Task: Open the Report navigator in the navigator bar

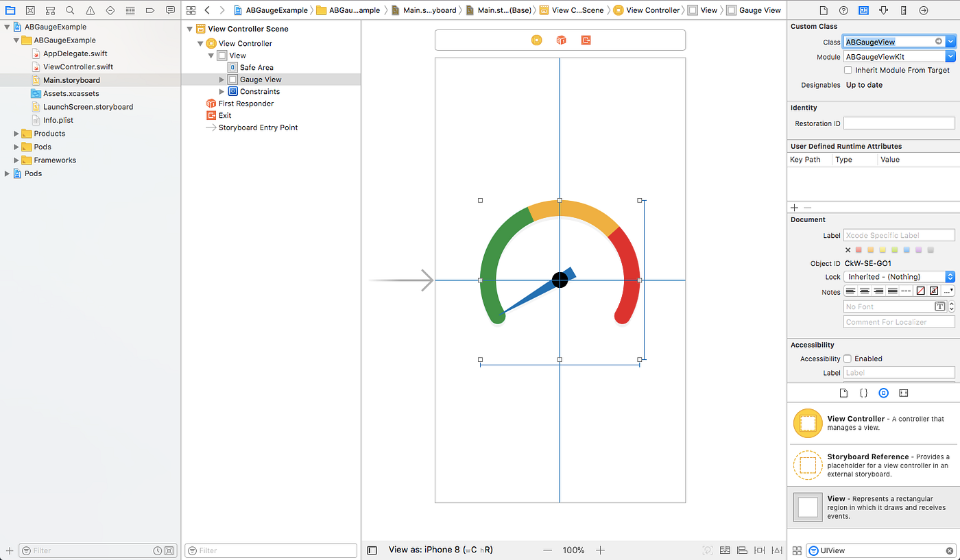Action: pyautogui.click(x=169, y=10)
